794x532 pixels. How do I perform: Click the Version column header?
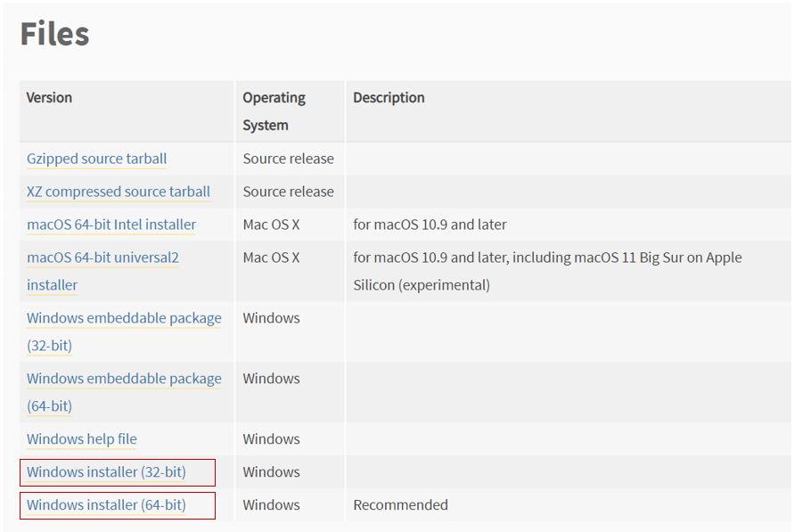[x=49, y=98]
